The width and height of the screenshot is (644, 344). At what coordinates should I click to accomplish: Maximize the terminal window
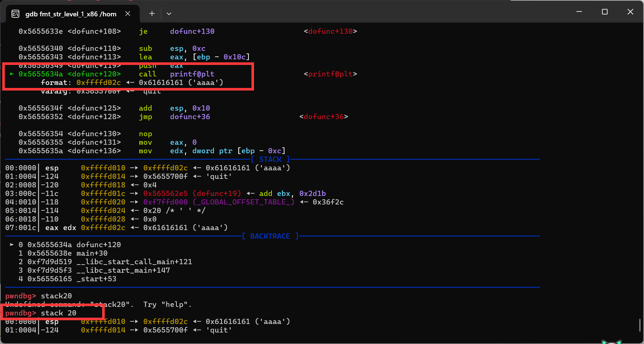pos(605,12)
